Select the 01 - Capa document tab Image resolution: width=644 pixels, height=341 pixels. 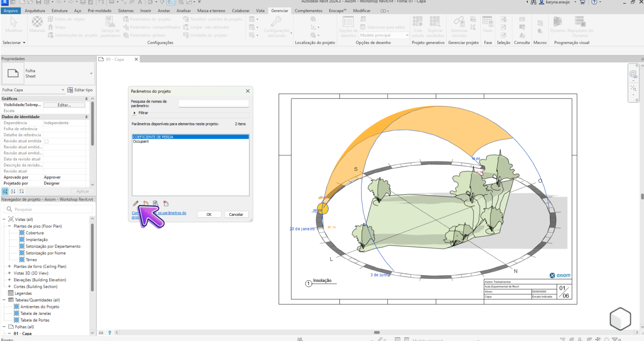click(115, 59)
